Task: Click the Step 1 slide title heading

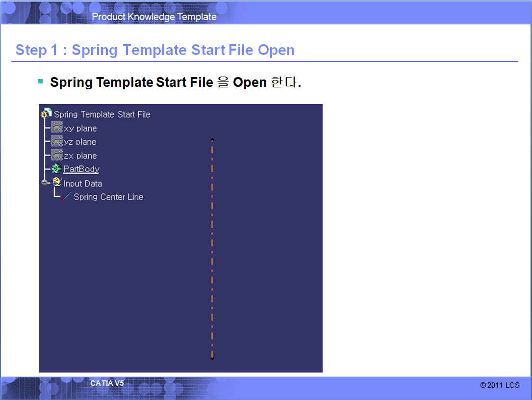Action: tap(155, 50)
